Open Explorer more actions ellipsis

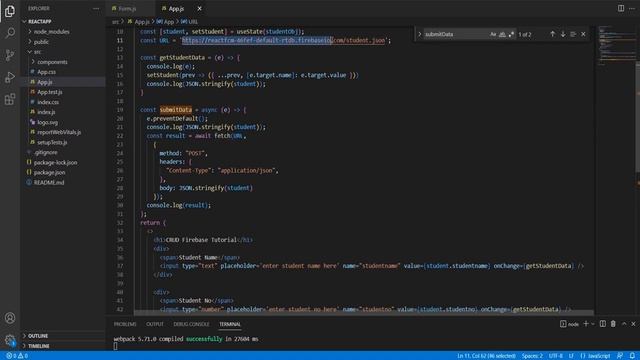coord(96,8)
